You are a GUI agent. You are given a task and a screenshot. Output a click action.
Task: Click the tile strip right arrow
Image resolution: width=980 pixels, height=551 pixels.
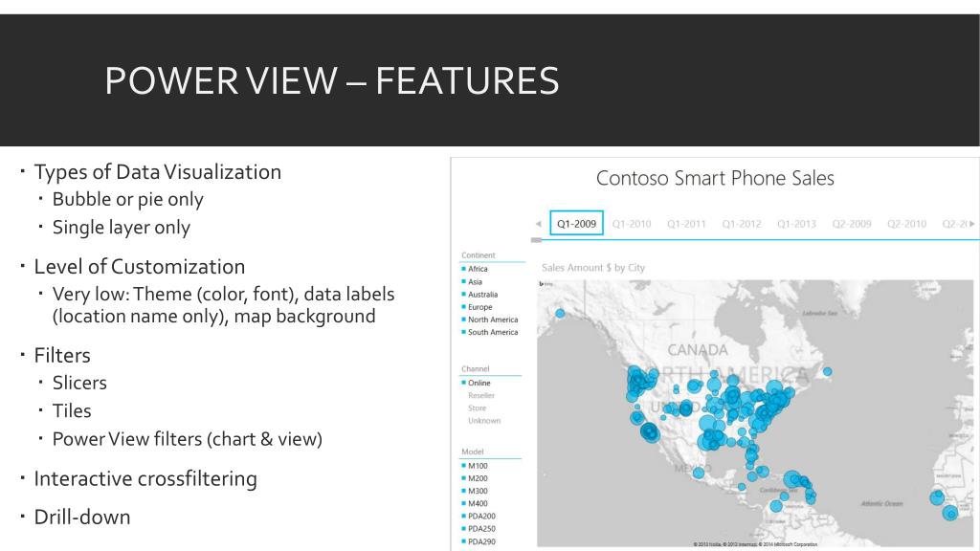[x=972, y=224]
